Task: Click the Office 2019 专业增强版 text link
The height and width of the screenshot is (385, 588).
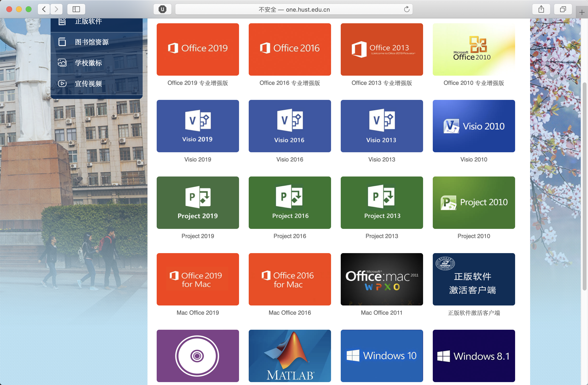Action: [x=198, y=83]
